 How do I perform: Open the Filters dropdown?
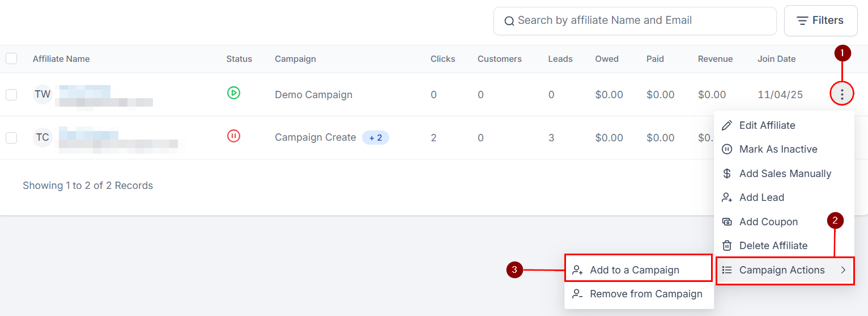[821, 20]
